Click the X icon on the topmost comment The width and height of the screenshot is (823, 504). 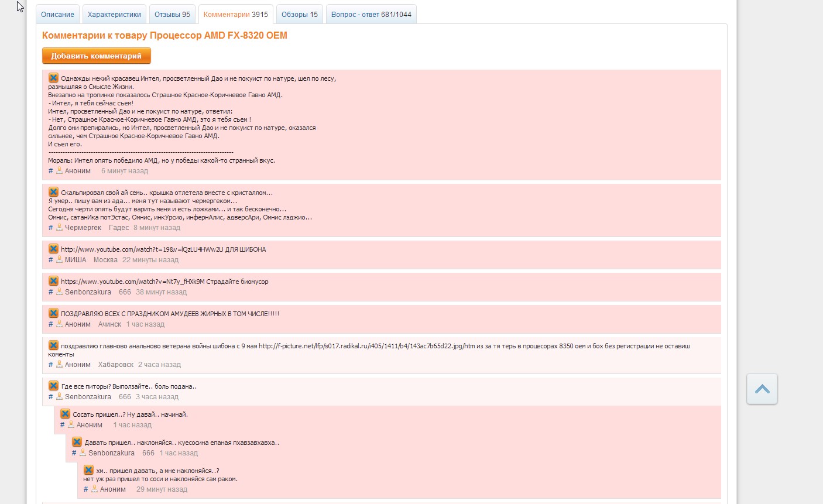(x=53, y=78)
